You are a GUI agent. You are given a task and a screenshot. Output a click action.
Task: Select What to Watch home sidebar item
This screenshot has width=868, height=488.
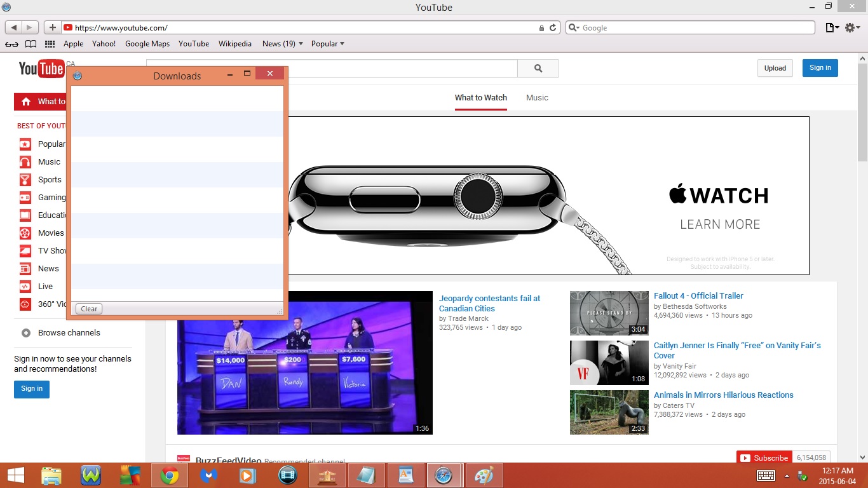pos(40,102)
